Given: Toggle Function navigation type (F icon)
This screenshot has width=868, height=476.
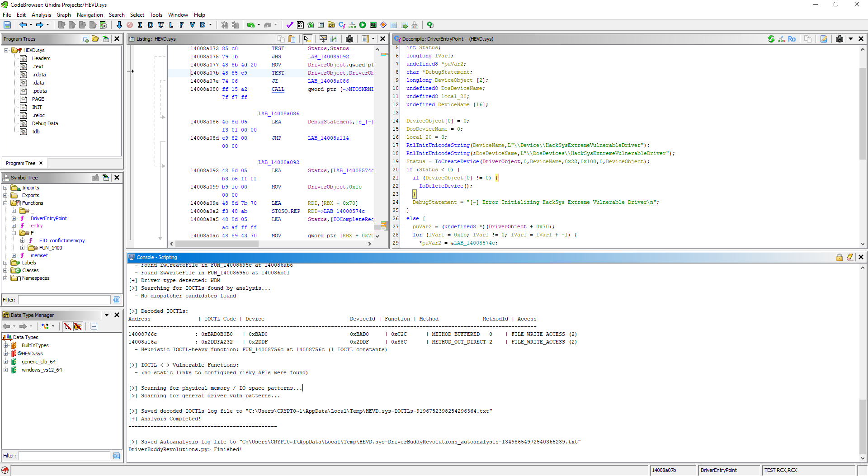Looking at the screenshot, I should (182, 25).
